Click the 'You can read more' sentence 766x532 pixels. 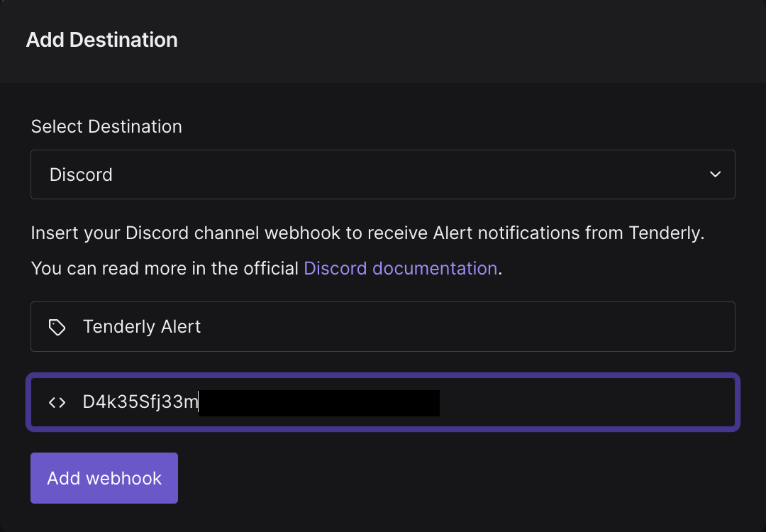267,268
